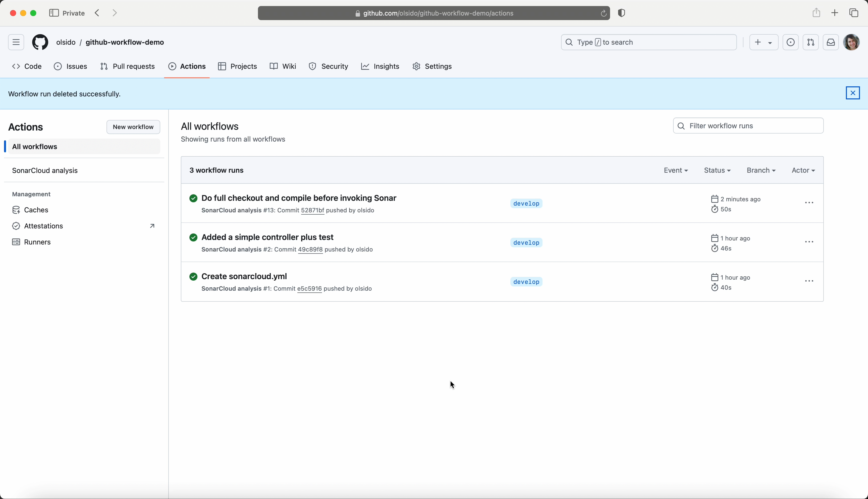Viewport: 868px width, 499px height.
Task: Toggle the Safari sidebar
Action: [54, 13]
